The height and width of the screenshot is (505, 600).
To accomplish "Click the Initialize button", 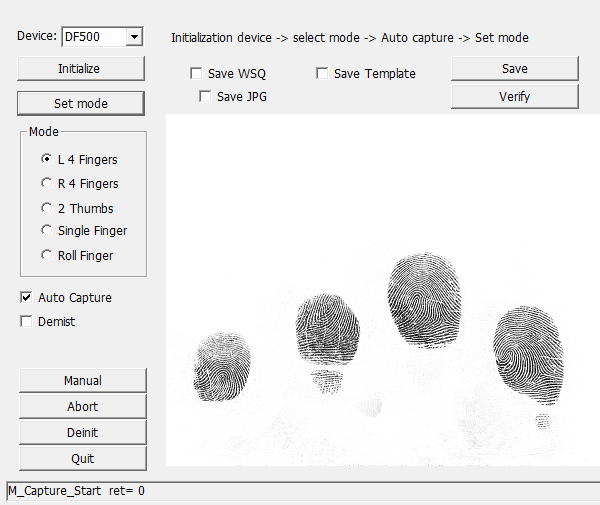I will pyautogui.click(x=81, y=68).
